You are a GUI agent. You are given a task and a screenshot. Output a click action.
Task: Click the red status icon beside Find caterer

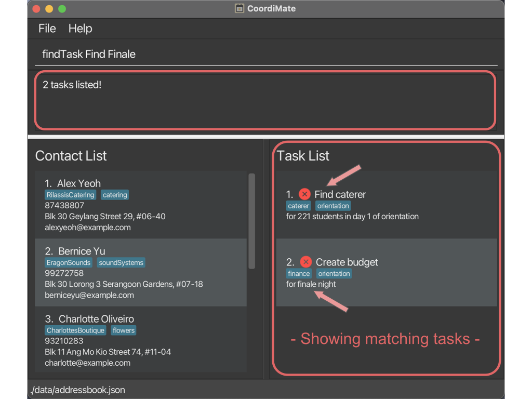point(304,194)
